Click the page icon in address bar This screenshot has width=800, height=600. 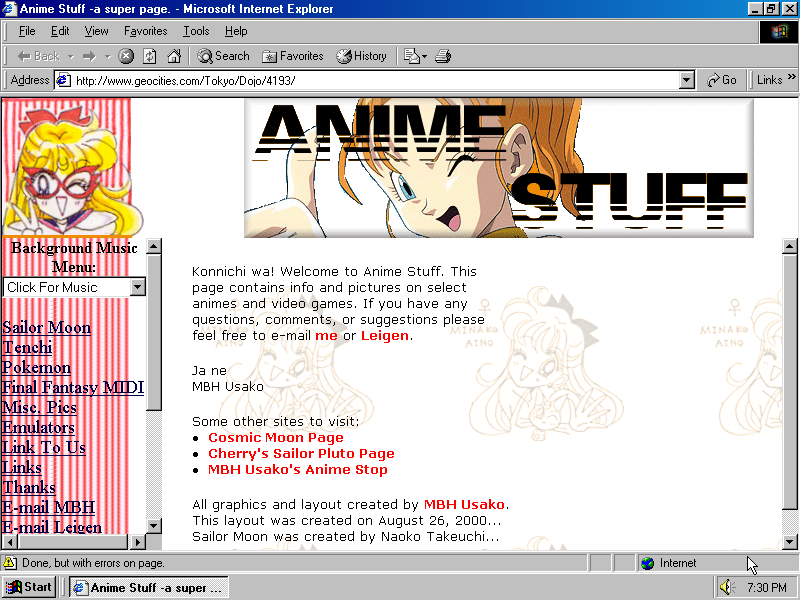(63, 80)
